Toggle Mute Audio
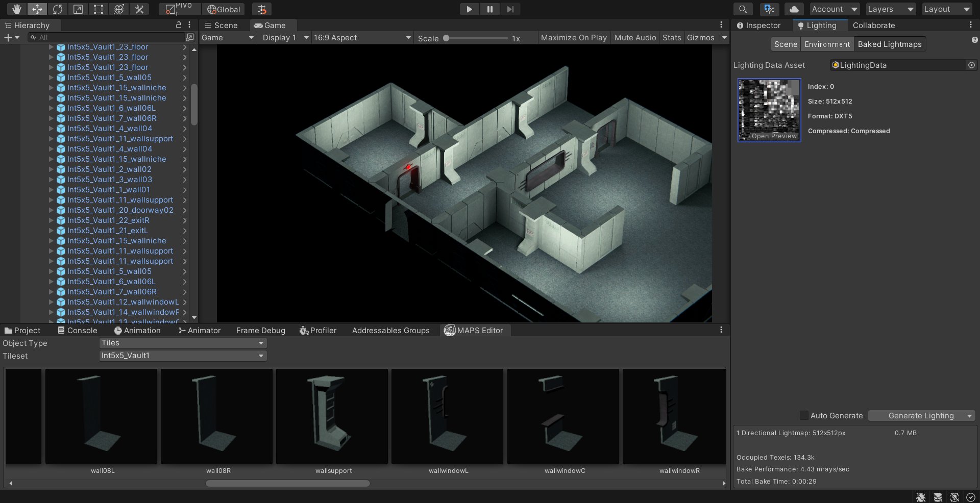 click(x=635, y=37)
